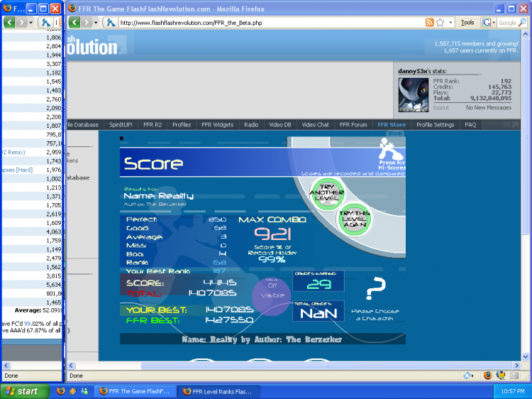Click the blue status bar icon with arrow

tap(467, 376)
